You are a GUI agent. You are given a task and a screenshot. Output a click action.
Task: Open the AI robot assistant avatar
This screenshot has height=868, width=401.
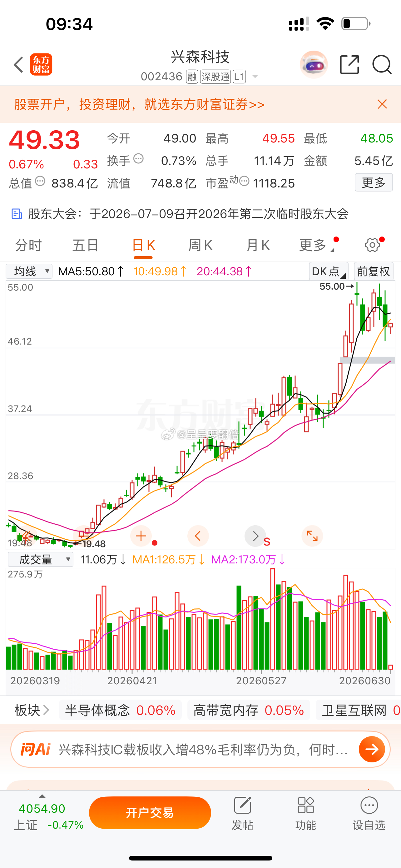coord(314,64)
